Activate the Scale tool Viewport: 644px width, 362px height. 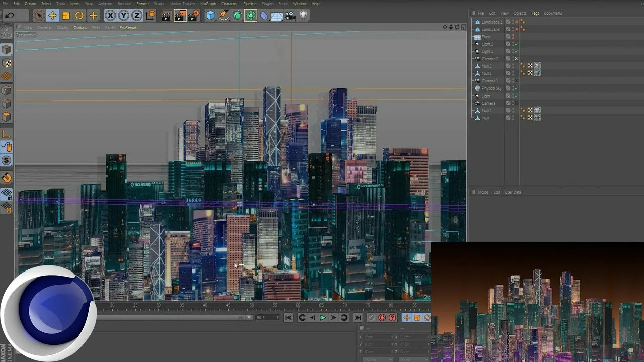coord(65,15)
